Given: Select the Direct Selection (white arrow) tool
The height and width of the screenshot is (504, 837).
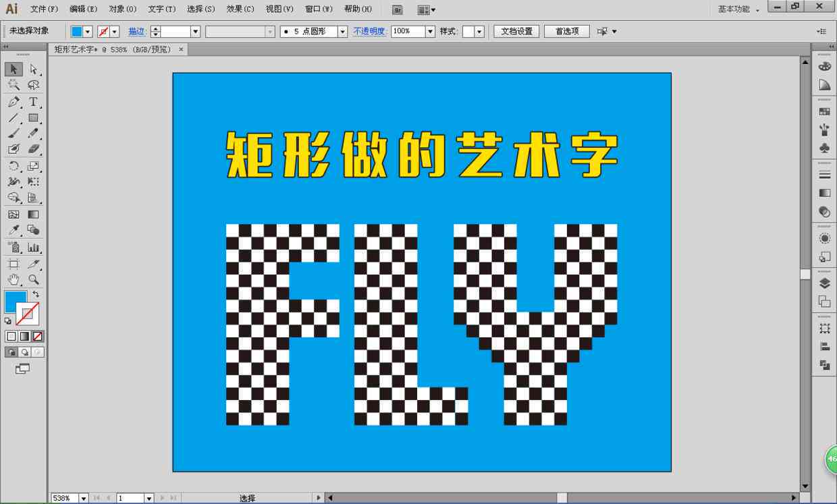Looking at the screenshot, I should (33, 69).
